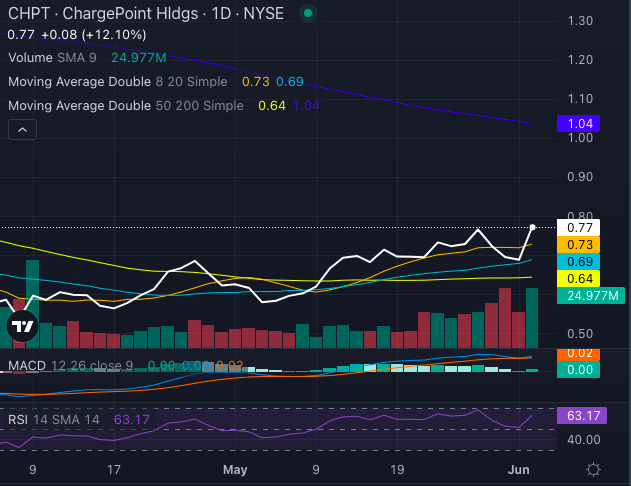Click the TradingView logo badge
The height and width of the screenshot is (486, 631).
(23, 326)
